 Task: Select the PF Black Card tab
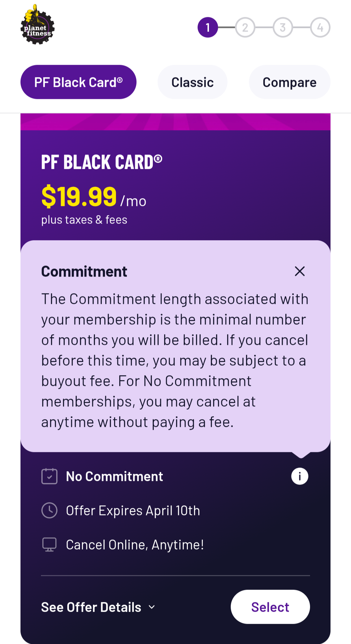tap(78, 82)
